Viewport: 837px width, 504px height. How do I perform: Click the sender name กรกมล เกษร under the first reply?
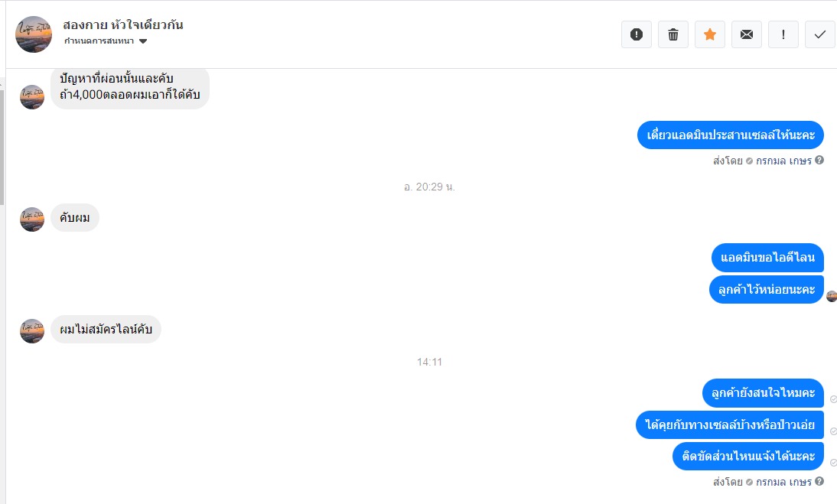click(x=783, y=161)
